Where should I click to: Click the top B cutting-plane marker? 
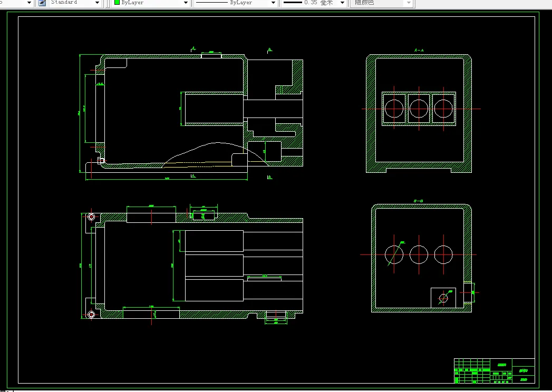tap(269, 51)
